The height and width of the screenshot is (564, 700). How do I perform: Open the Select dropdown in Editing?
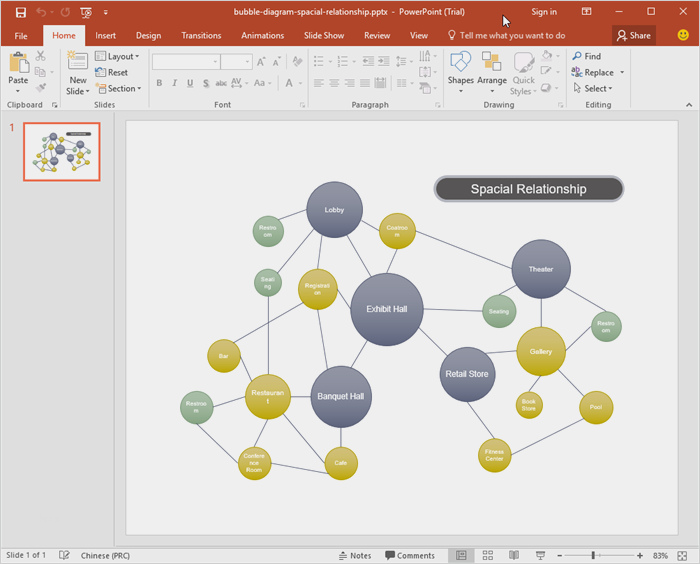tap(597, 89)
